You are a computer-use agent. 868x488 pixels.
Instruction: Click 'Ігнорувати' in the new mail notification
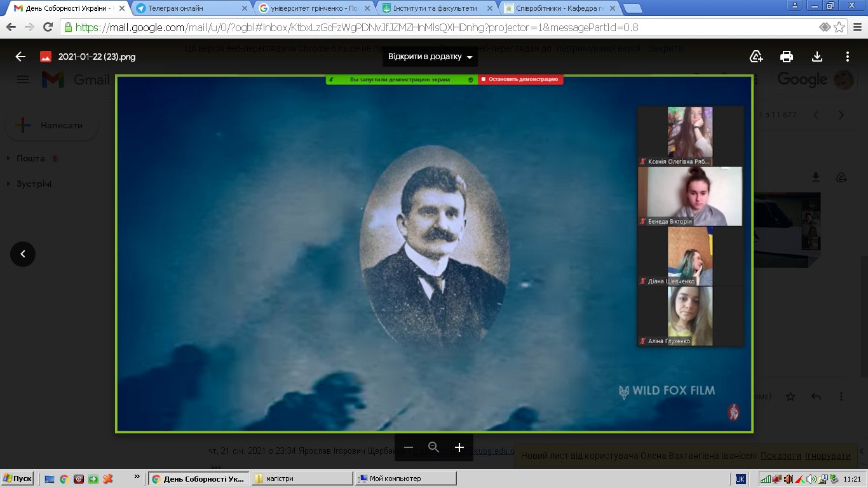coord(827,456)
